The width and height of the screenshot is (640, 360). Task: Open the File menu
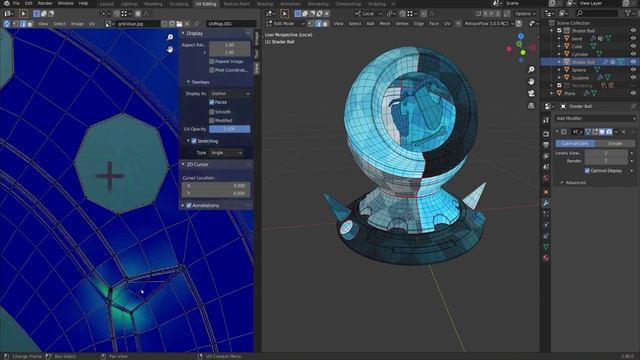tap(16, 3)
